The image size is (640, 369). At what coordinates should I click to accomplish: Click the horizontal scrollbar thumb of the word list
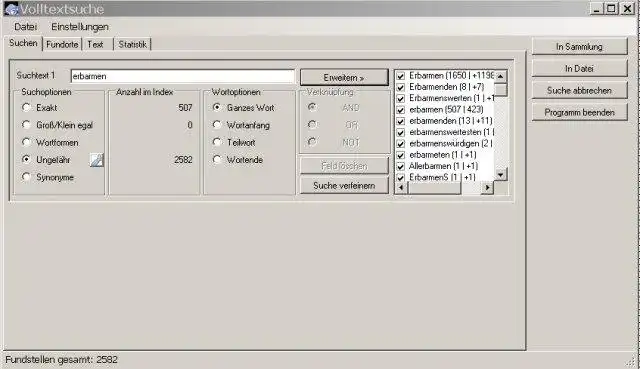click(x=435, y=187)
